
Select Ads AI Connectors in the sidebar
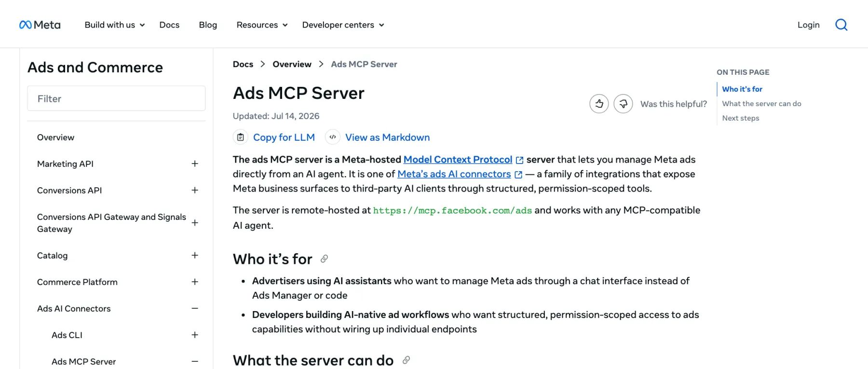click(x=74, y=309)
